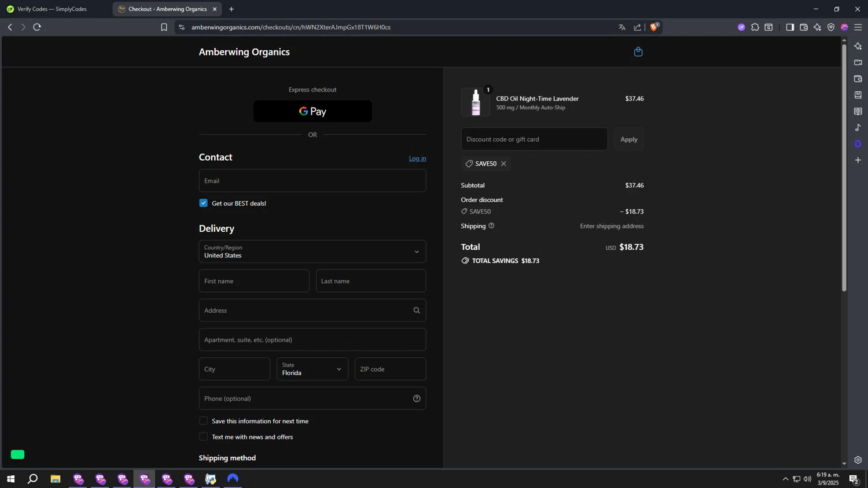The height and width of the screenshot is (488, 868).
Task: Open the taskbar volume icon
Action: [x=807, y=479]
